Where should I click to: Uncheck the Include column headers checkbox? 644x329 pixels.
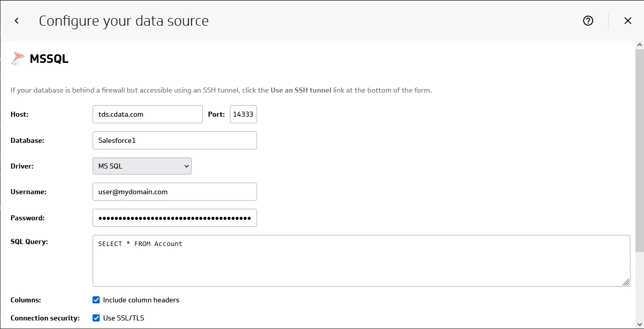coord(96,300)
